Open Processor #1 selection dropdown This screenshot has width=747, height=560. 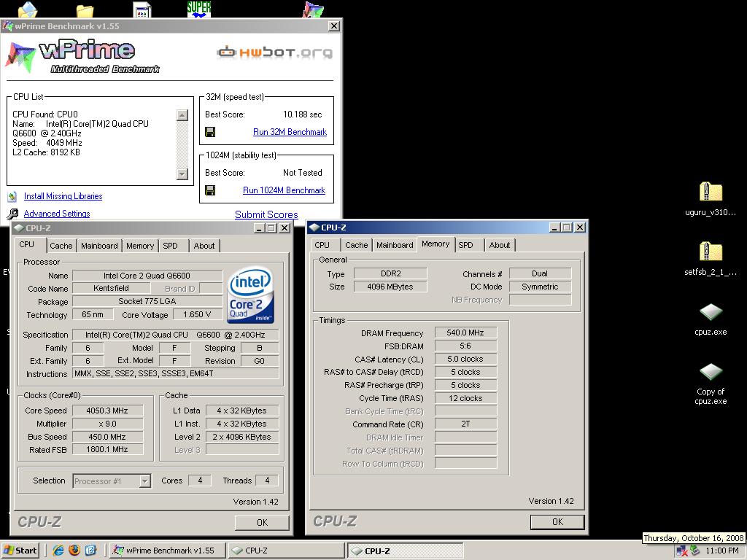145,481
